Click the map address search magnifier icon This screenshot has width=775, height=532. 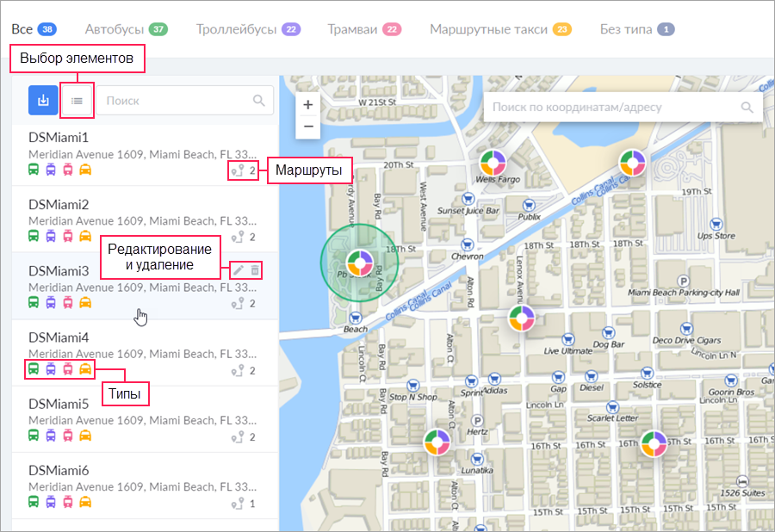747,108
